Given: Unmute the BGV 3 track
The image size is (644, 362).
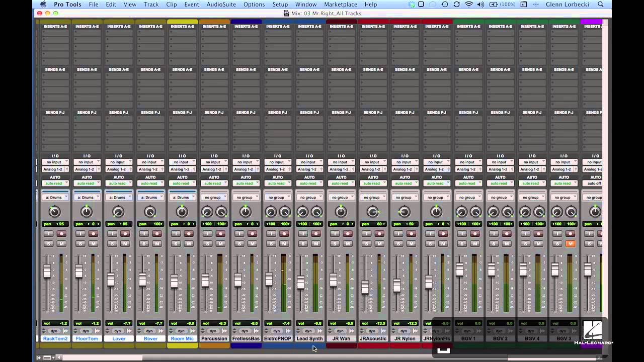Looking at the screenshot, I should click(571, 244).
